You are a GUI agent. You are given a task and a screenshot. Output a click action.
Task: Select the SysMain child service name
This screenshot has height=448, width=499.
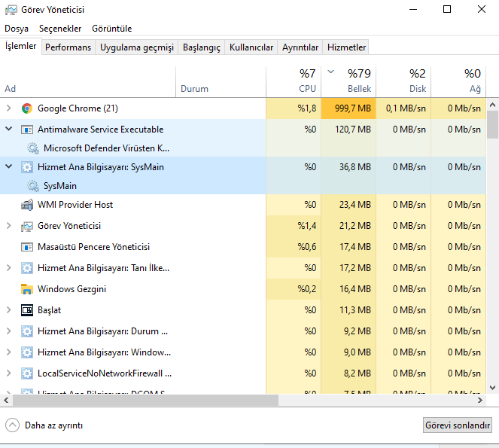click(60, 186)
